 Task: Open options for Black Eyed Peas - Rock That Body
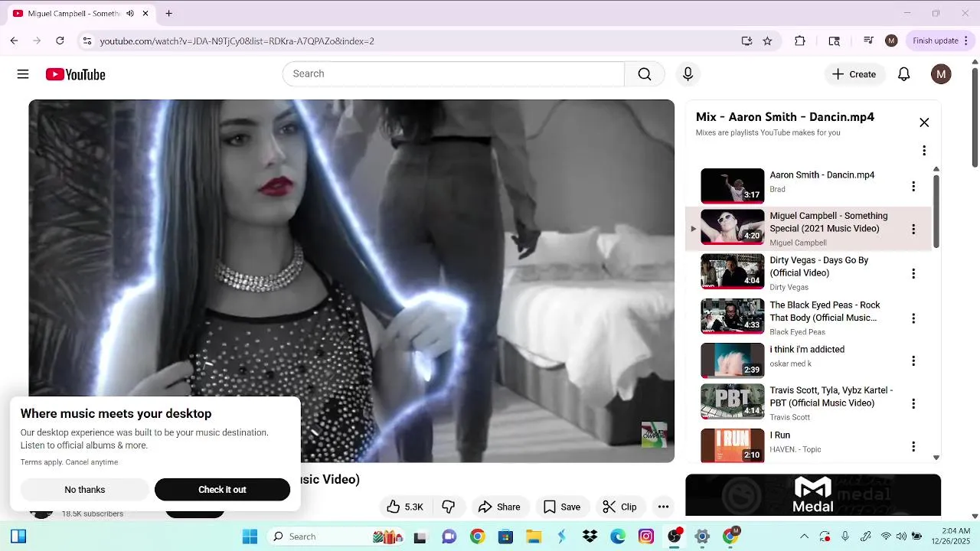pos(913,318)
